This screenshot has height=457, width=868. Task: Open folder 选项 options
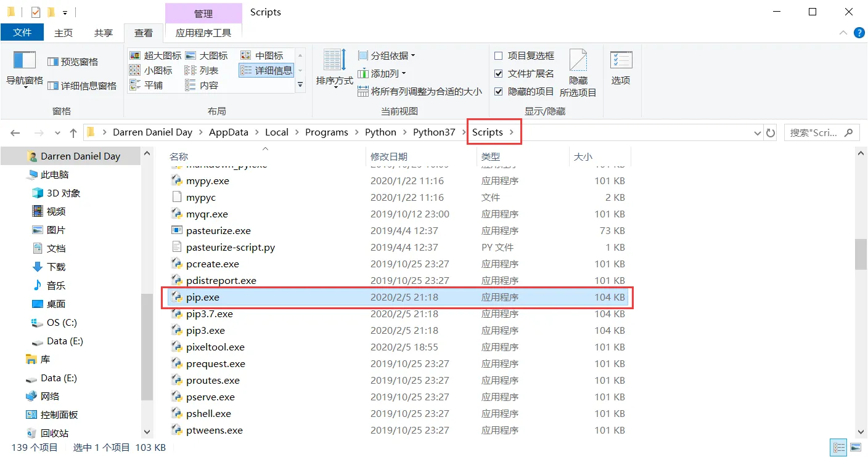tap(621, 68)
